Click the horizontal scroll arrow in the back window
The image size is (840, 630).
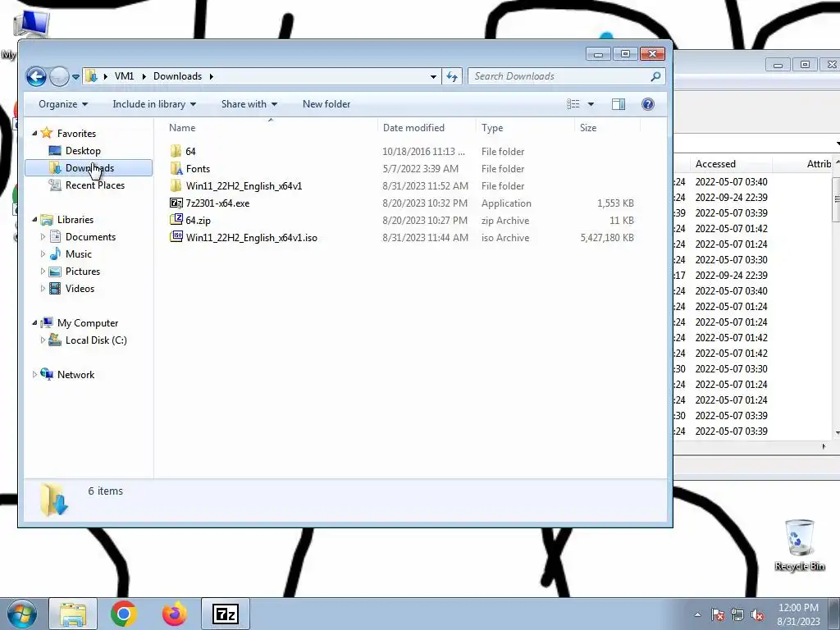[x=824, y=446]
